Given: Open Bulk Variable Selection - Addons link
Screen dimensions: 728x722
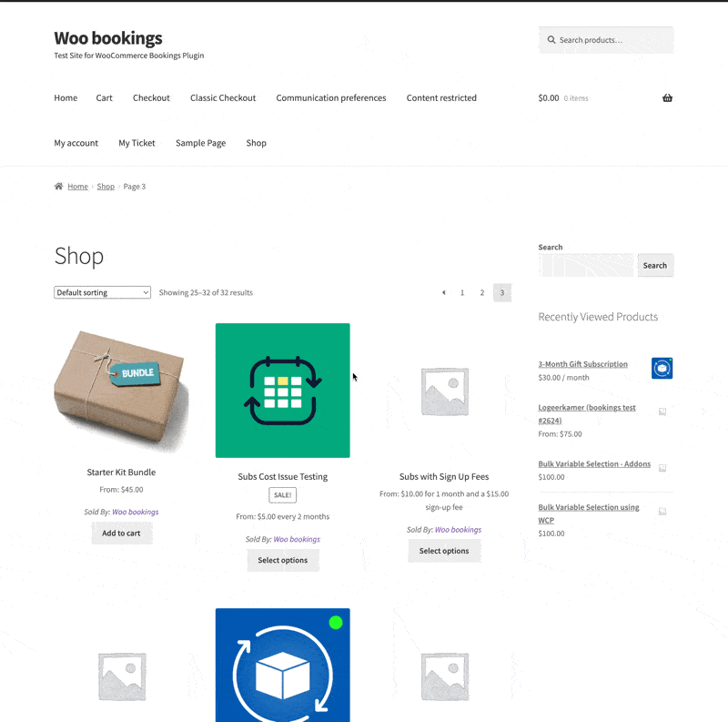Looking at the screenshot, I should pyautogui.click(x=595, y=464).
